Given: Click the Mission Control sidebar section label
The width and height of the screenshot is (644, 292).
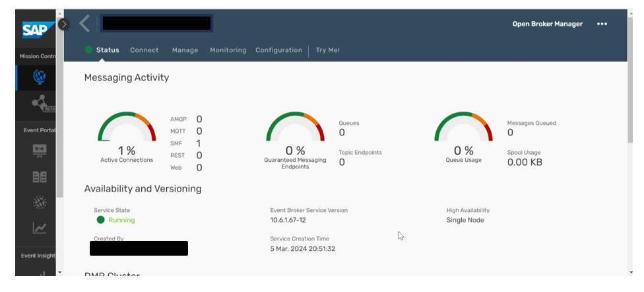Looking at the screenshot, I should 38,56.
